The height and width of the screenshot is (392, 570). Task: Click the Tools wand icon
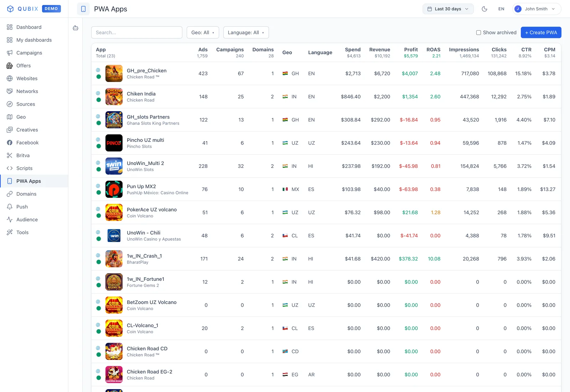10,232
